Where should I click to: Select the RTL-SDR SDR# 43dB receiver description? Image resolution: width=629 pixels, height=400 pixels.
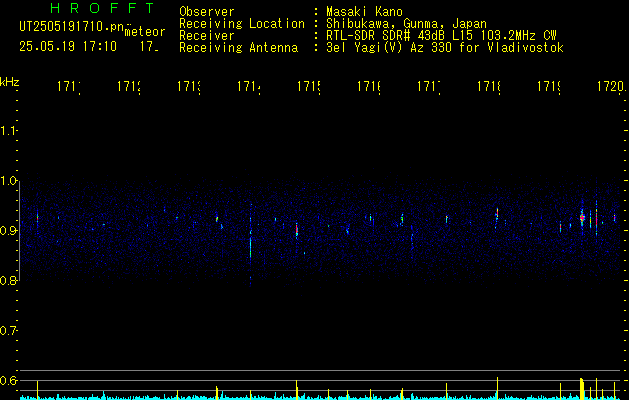[441, 36]
